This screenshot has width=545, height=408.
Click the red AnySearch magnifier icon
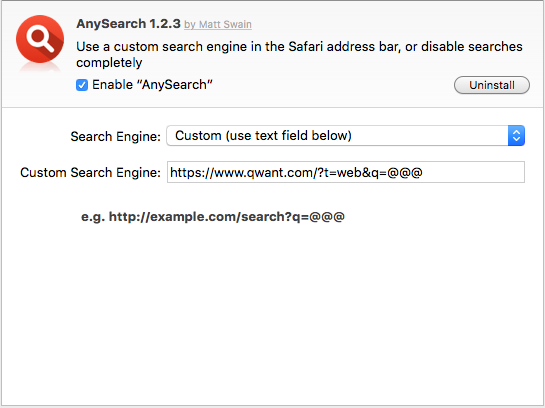pyautogui.click(x=40, y=39)
